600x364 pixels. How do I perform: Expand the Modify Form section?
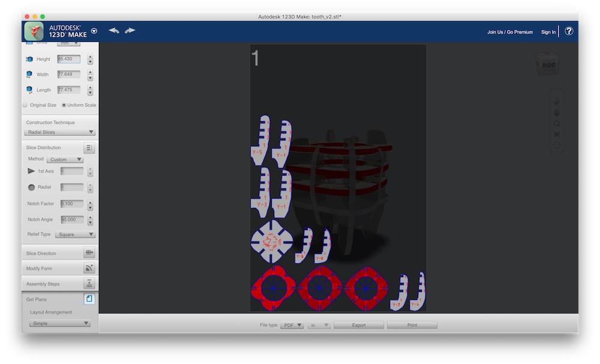[x=39, y=269]
